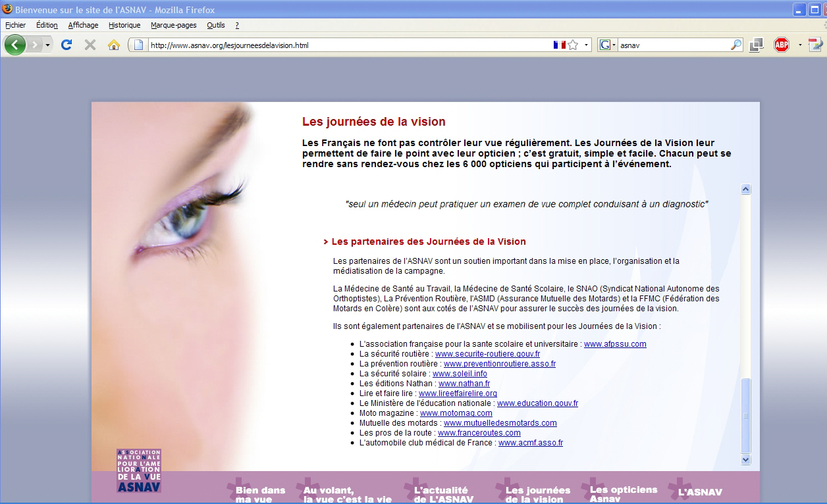Open the address bar history dropdown
Image resolution: width=827 pixels, height=504 pixels.
(586, 45)
